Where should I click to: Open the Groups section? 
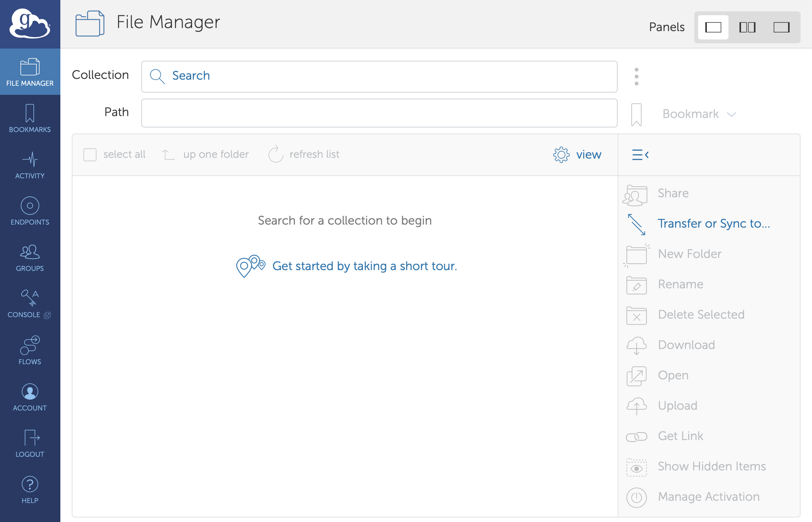[30, 258]
